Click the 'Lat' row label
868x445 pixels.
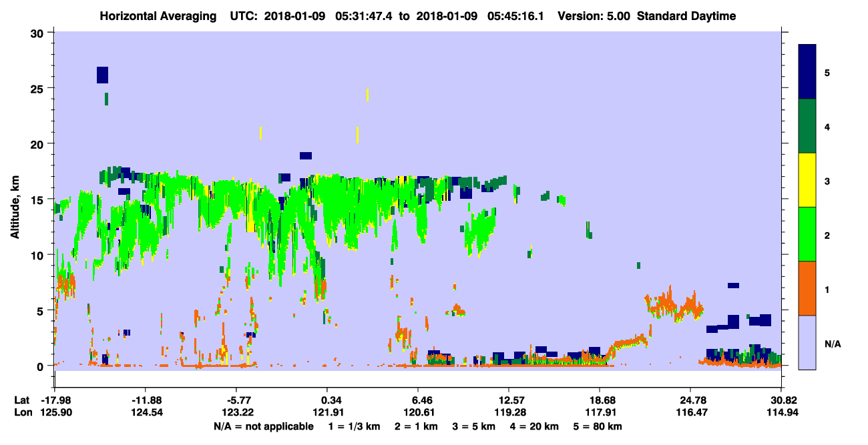pos(22,400)
